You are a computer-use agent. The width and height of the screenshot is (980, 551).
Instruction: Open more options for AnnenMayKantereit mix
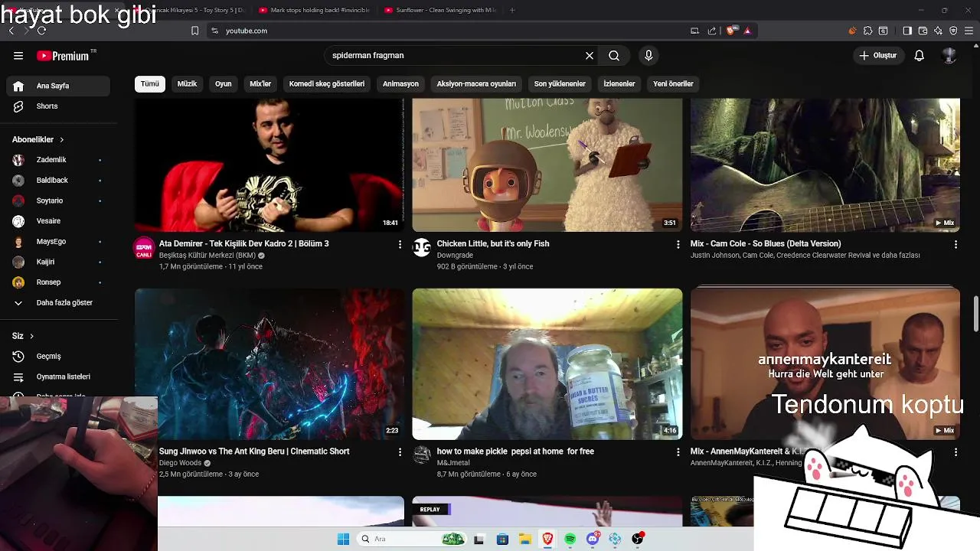point(955,452)
